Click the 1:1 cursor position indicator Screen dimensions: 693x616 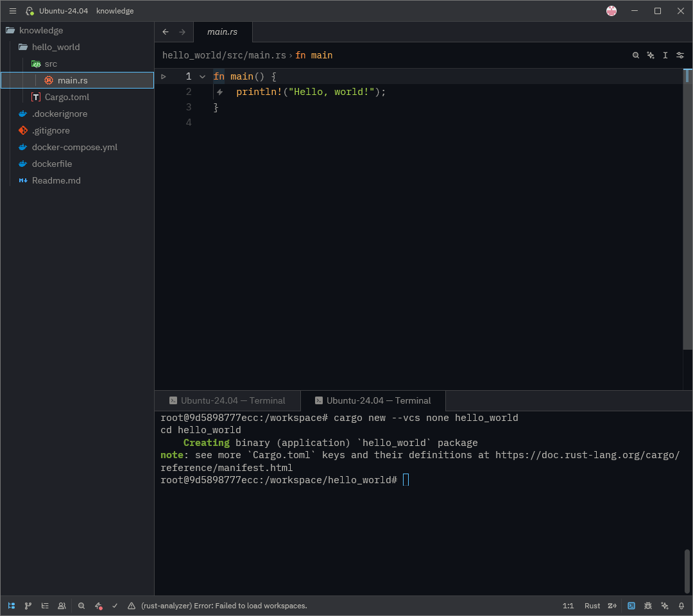568,606
